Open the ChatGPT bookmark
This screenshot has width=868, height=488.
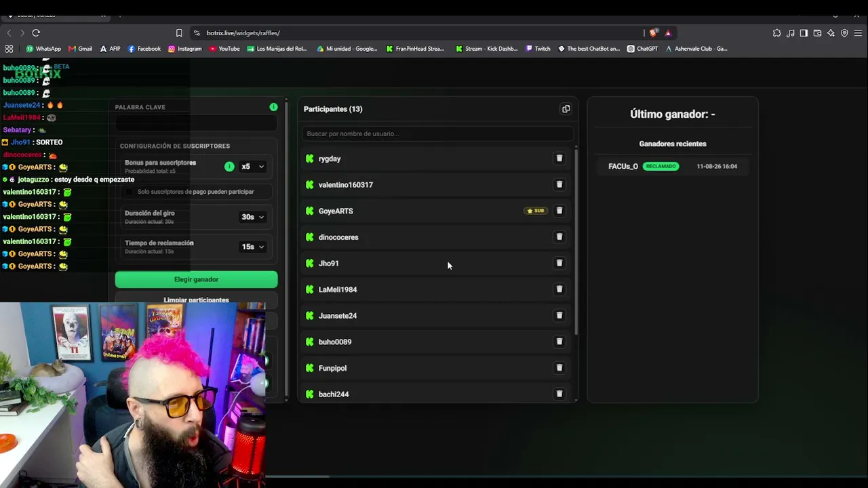(642, 49)
